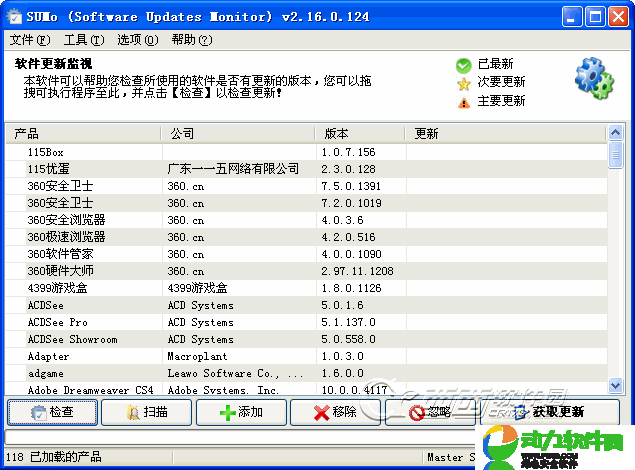Open the 选项(O) menu
The image size is (635, 470).
137,40
